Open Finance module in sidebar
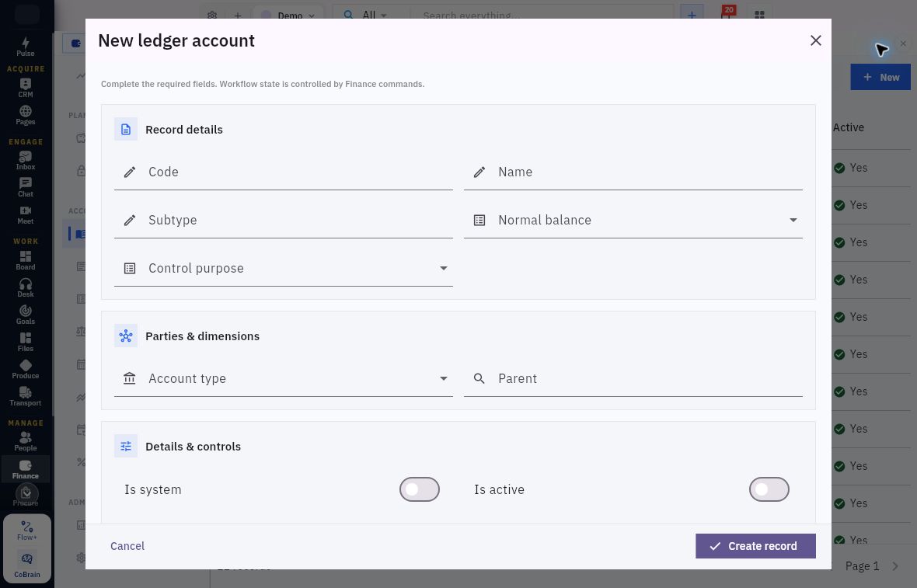This screenshot has width=917, height=588. (25, 469)
